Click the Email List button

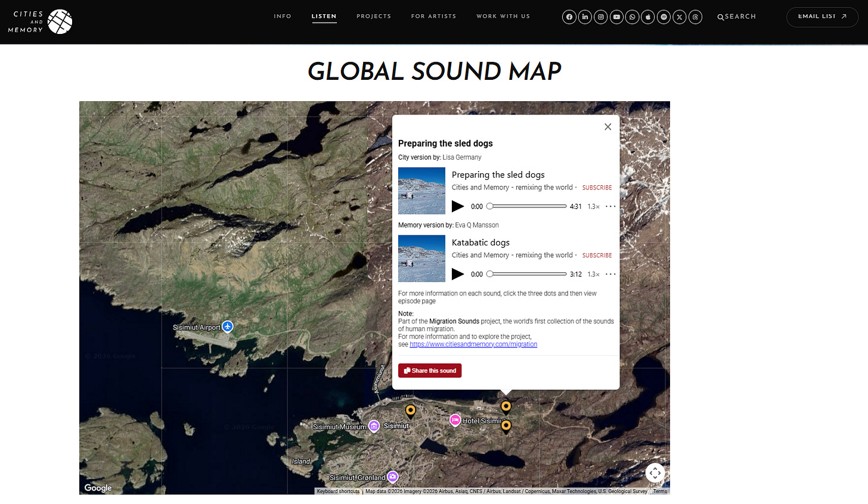[822, 17]
